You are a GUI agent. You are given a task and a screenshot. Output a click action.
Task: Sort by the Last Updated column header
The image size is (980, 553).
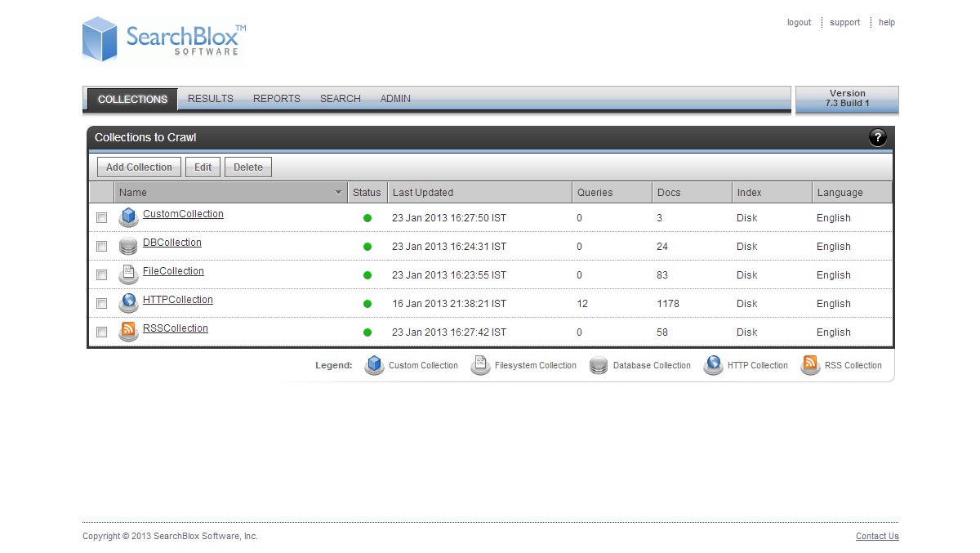(x=480, y=193)
